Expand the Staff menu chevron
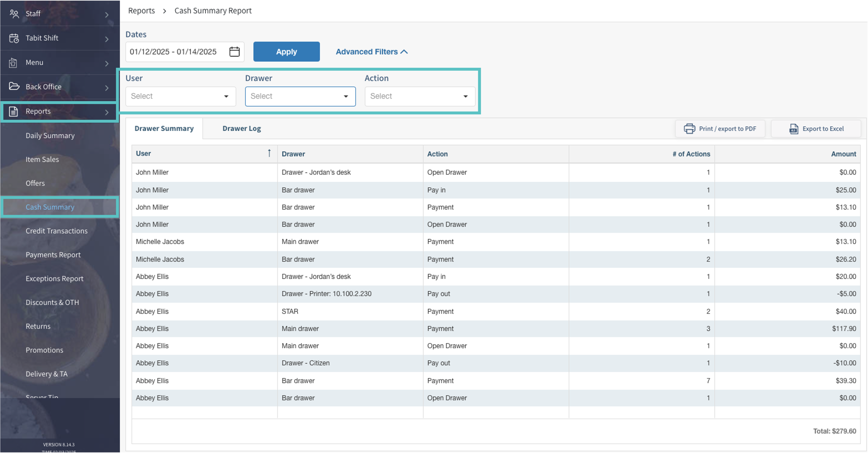 106,15
